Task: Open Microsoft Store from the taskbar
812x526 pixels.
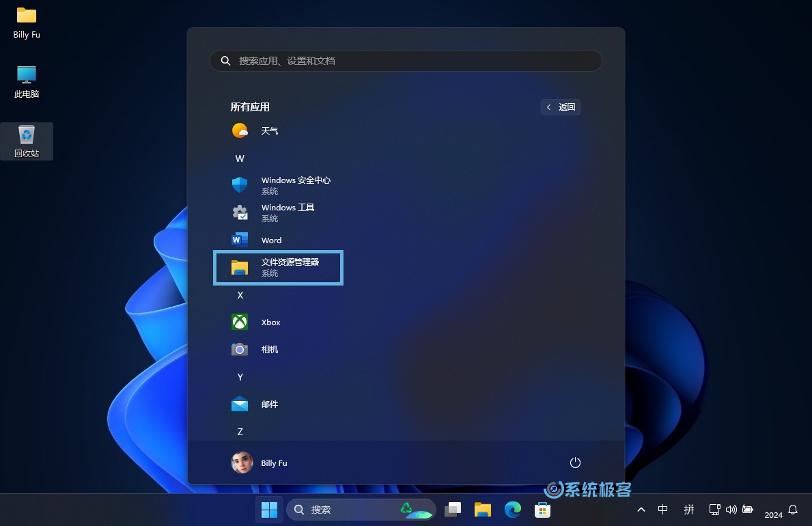Action: click(542, 510)
